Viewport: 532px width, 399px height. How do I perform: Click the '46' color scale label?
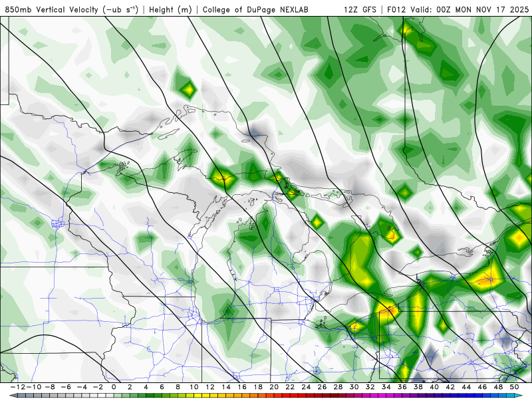click(x=482, y=387)
